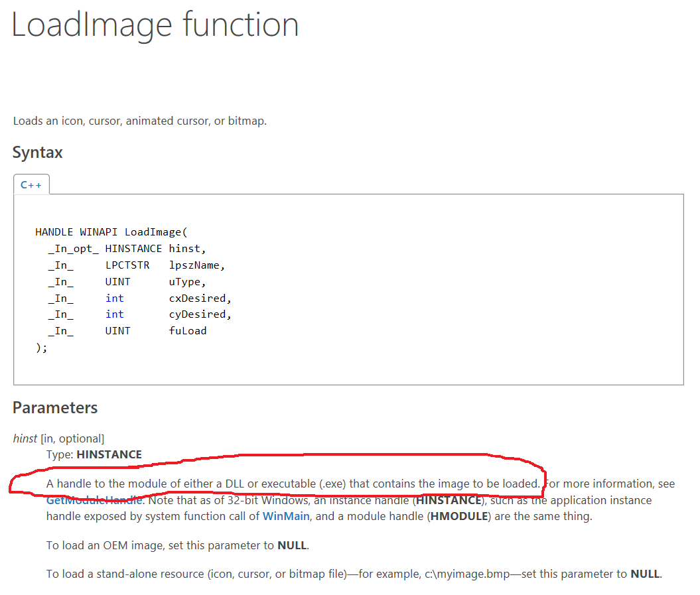Click the Syntax section heading
Viewport: 700px width, 595px height.
[38, 153]
